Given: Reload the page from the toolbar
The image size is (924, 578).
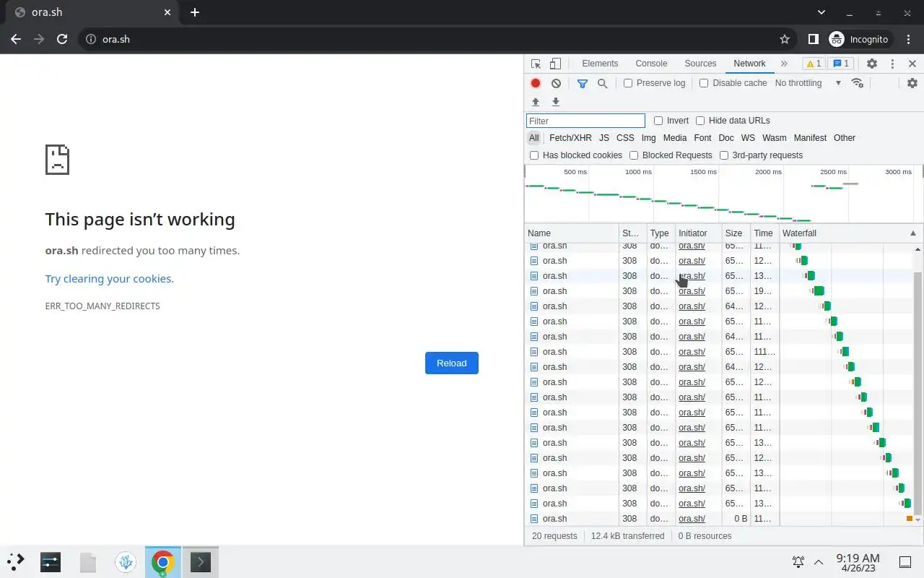Looking at the screenshot, I should tap(62, 39).
